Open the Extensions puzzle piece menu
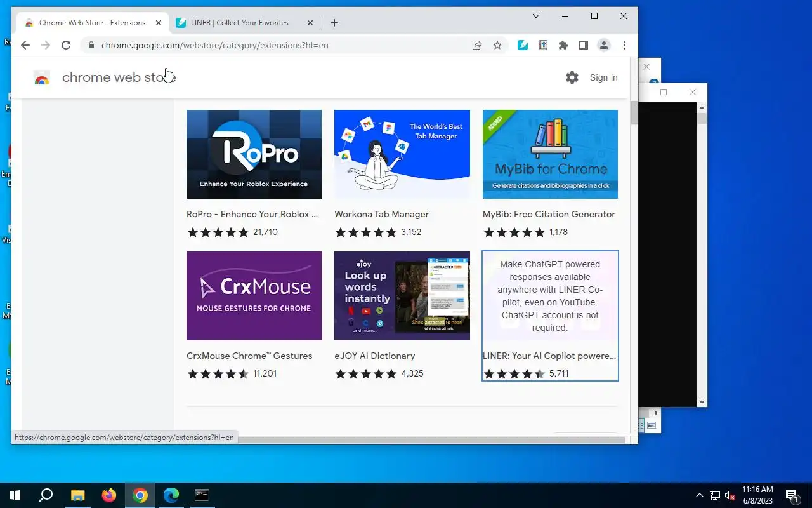Image resolution: width=812 pixels, height=508 pixels. pos(563,45)
